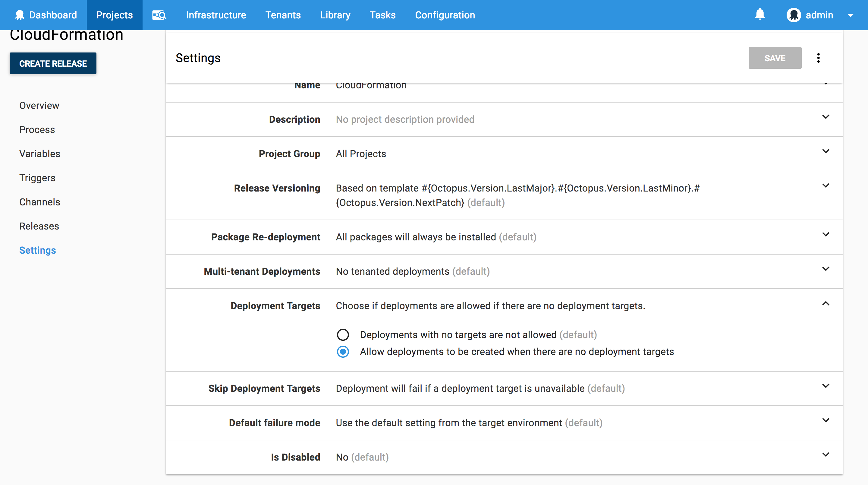Expand the Skip Deployment Targets row
868x485 pixels.
click(826, 385)
